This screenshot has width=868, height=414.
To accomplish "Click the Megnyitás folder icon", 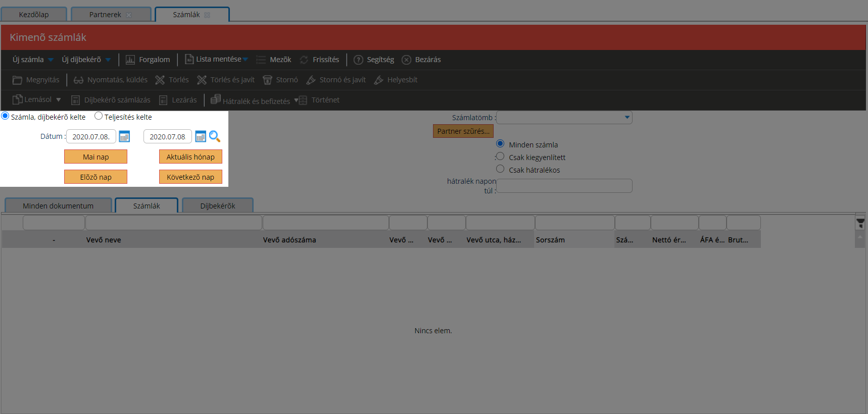I will tap(17, 80).
